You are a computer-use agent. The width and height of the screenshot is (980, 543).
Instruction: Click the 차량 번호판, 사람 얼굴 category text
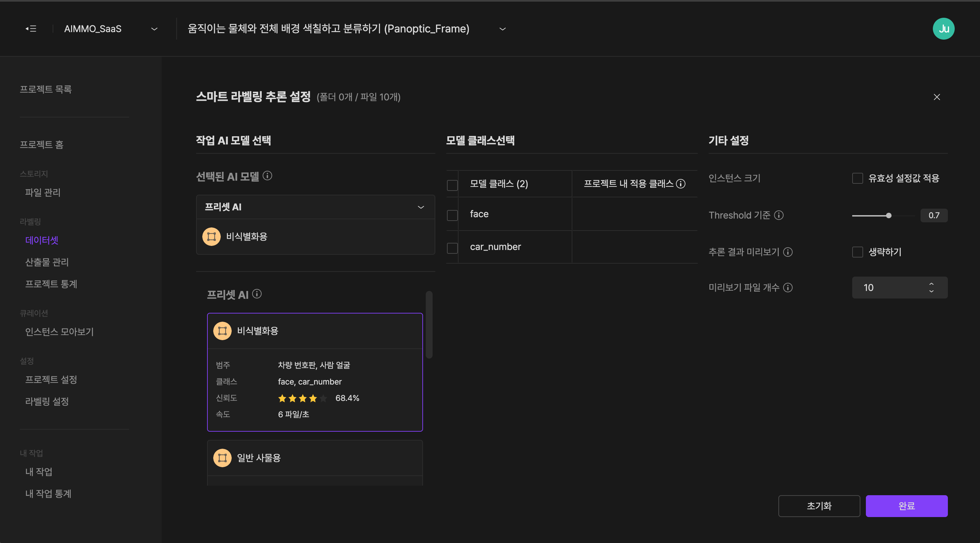[x=314, y=365]
